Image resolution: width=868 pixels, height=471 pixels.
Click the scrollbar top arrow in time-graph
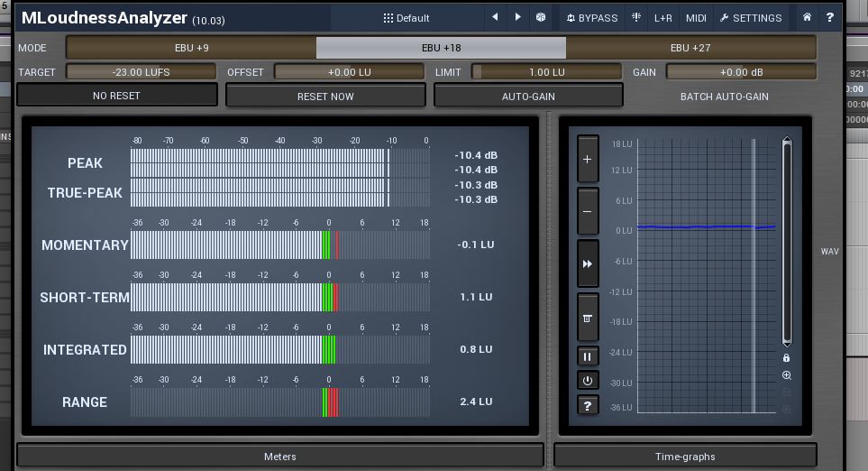click(x=787, y=141)
